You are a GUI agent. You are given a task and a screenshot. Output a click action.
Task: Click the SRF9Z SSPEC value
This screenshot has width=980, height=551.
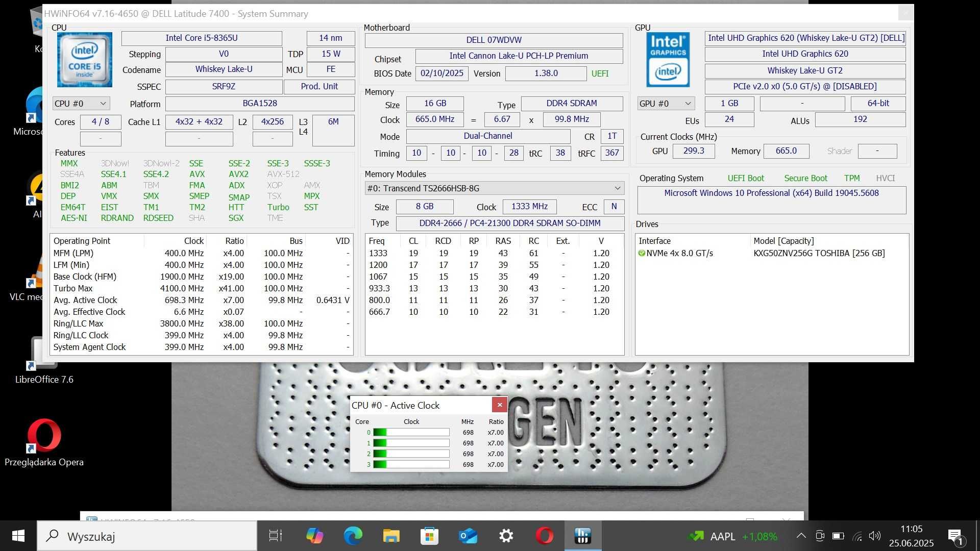pos(224,87)
